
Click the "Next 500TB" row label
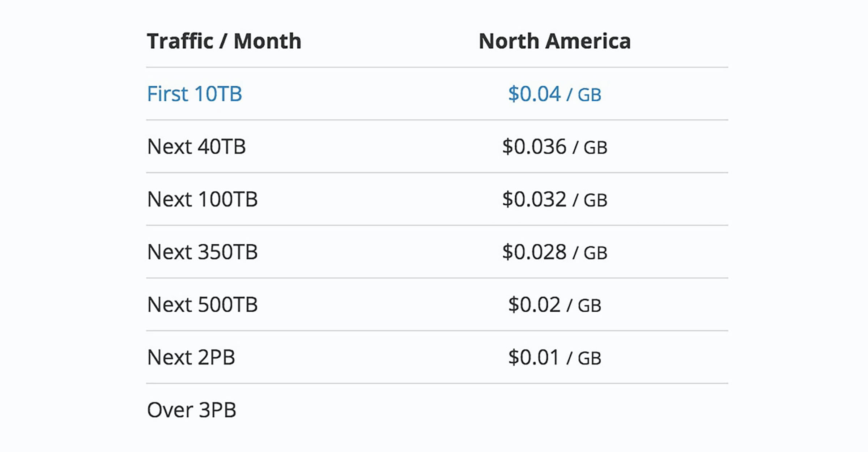pyautogui.click(x=202, y=305)
